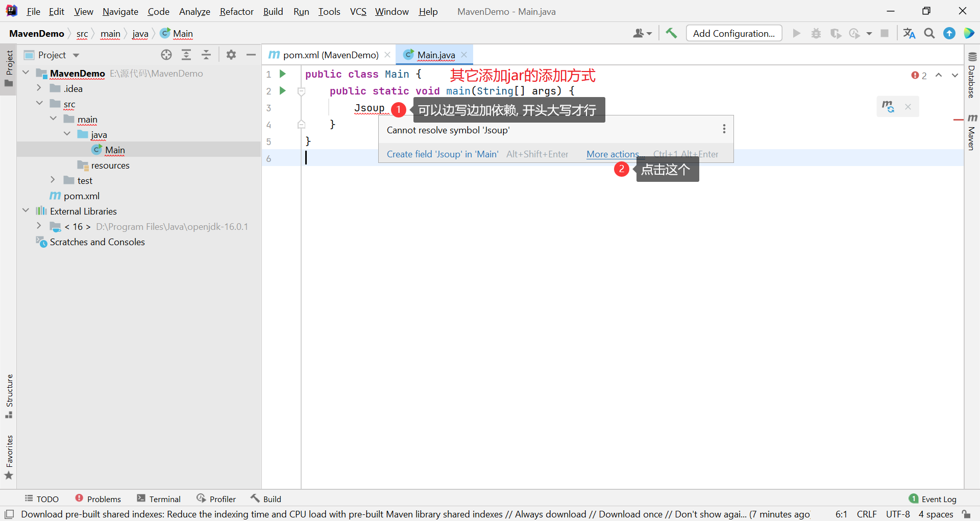Open the Build tool window

(x=266, y=499)
